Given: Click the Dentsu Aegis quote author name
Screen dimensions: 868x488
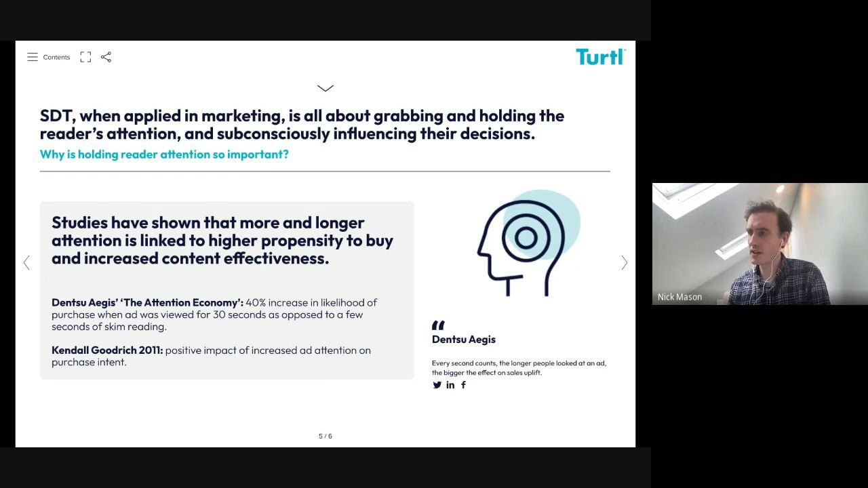Looking at the screenshot, I should pyautogui.click(x=464, y=340).
